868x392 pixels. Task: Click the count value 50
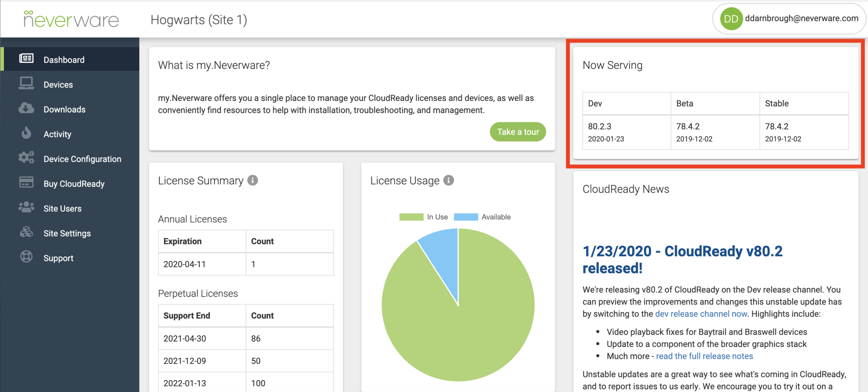(x=256, y=361)
